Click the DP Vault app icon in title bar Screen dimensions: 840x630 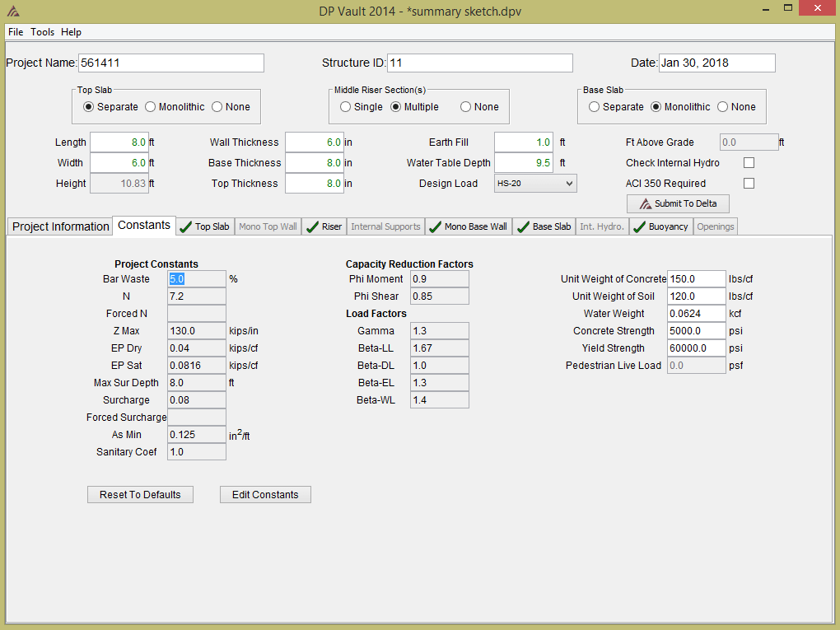pyautogui.click(x=13, y=12)
